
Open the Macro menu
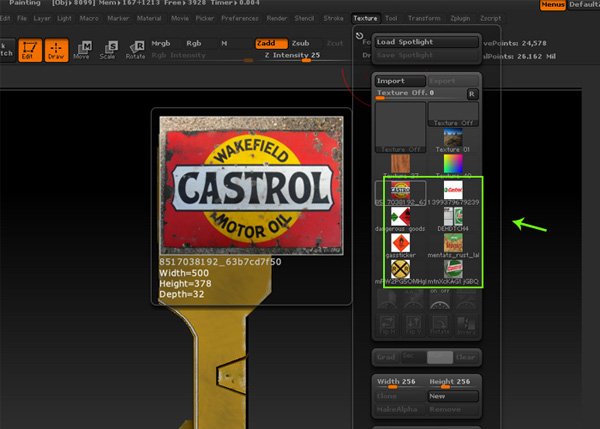(89, 18)
